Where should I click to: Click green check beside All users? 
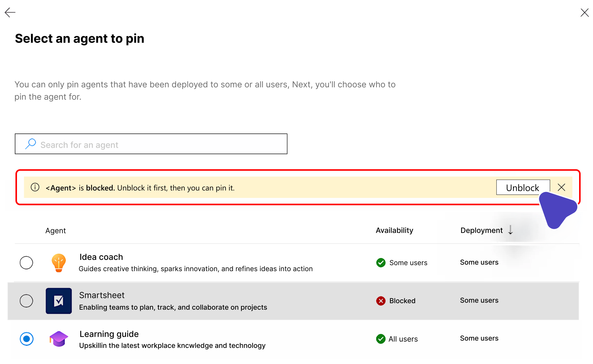[x=381, y=339]
